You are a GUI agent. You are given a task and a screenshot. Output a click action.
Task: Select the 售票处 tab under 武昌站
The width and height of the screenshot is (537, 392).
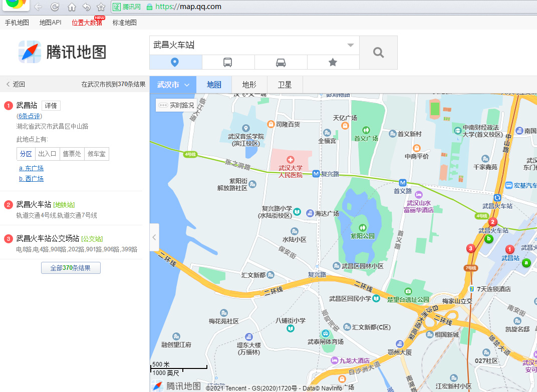pos(72,154)
